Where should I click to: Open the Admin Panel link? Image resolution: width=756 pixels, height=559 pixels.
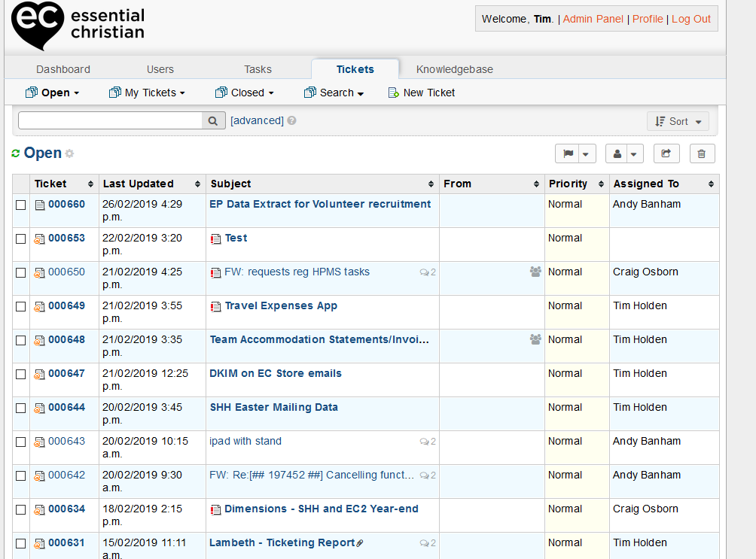(593, 19)
